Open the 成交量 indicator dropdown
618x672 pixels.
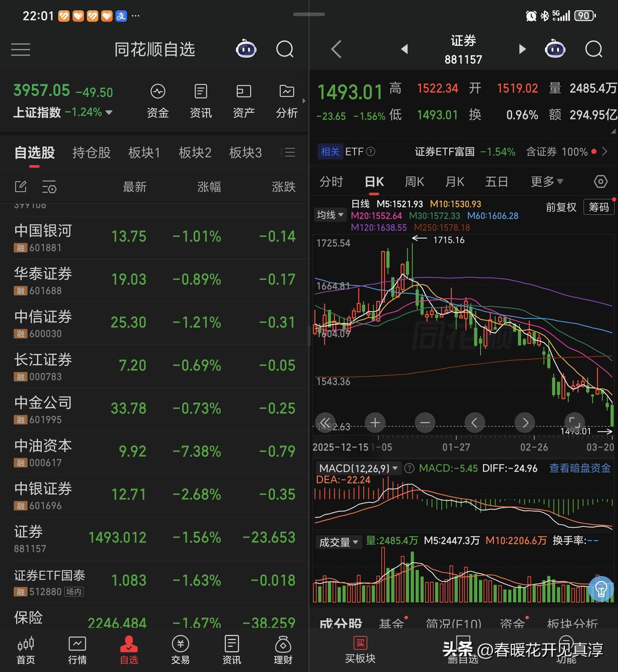pyautogui.click(x=338, y=542)
